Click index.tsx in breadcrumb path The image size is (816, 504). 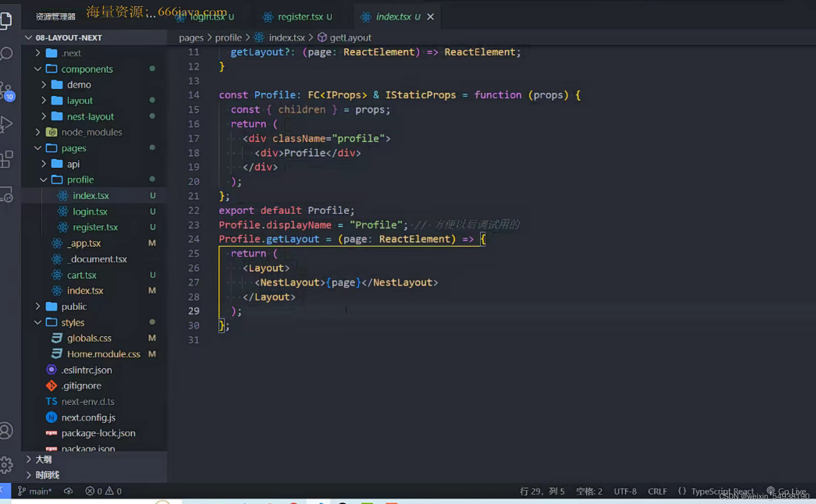coord(280,38)
